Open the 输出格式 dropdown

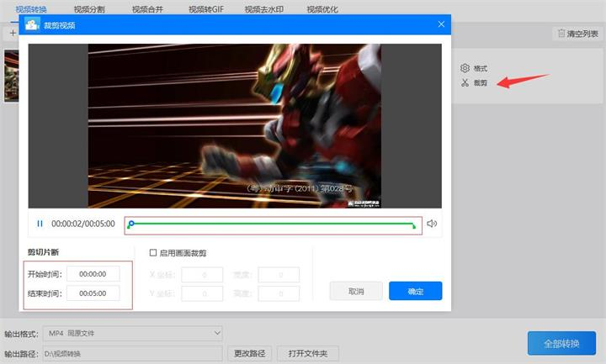(x=133, y=333)
